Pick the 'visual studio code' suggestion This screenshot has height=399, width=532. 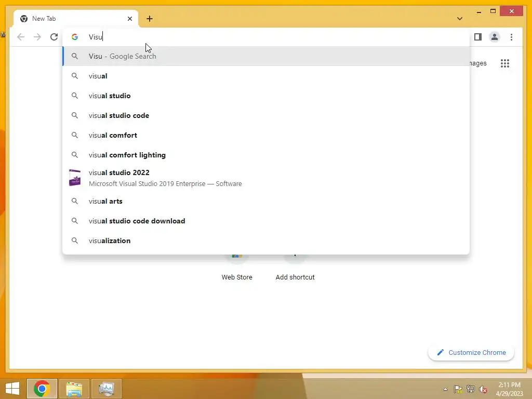click(x=266, y=115)
